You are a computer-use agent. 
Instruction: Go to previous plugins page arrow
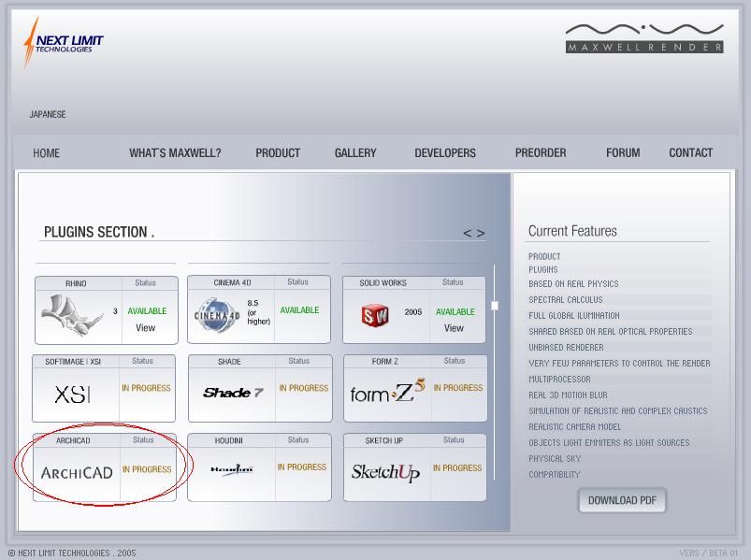(x=468, y=234)
